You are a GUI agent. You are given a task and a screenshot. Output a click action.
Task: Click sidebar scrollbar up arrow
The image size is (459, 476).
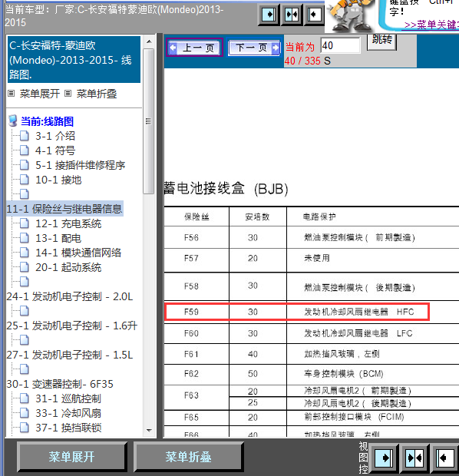tap(149, 41)
